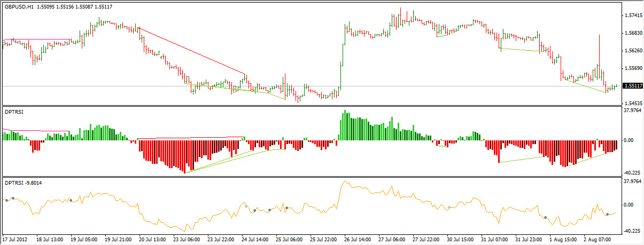
Task: Click the 1.54545 price axis level
Action: coord(632,103)
